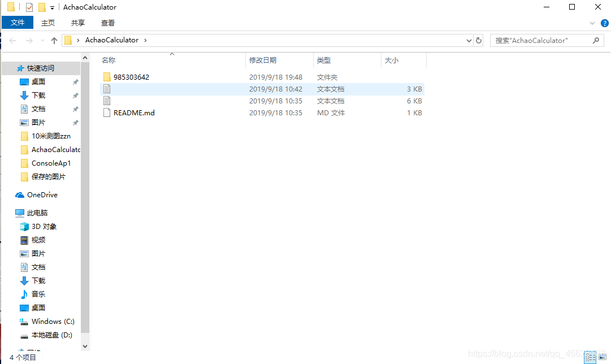
Task: Click the MD 文件 type cell
Action: click(331, 113)
